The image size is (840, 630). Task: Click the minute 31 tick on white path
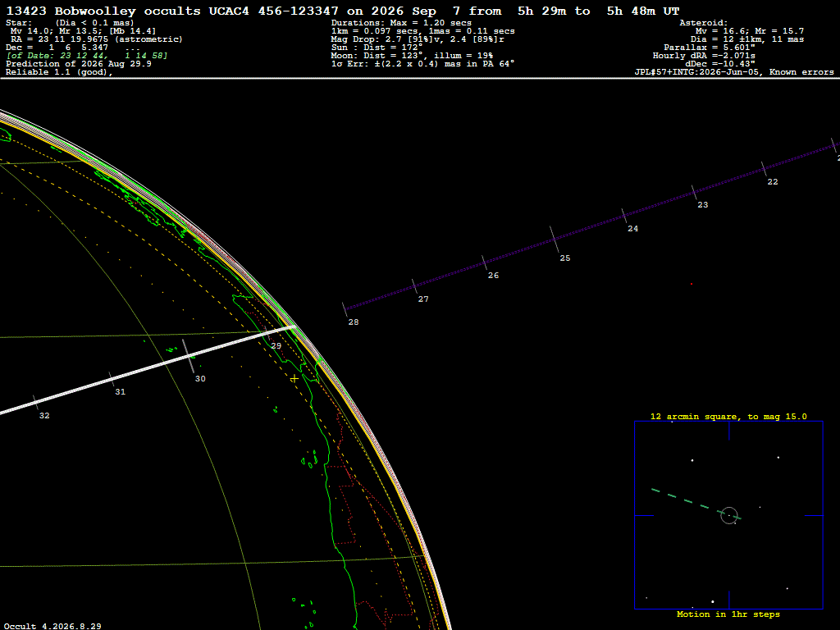tap(112, 379)
